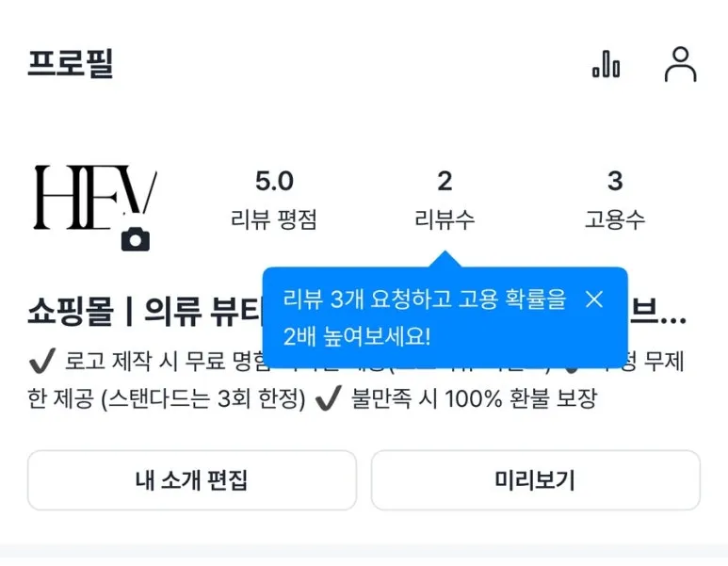Tap the camera icon on profile photo
Viewport: 728px width, 566px height.
coord(135,239)
